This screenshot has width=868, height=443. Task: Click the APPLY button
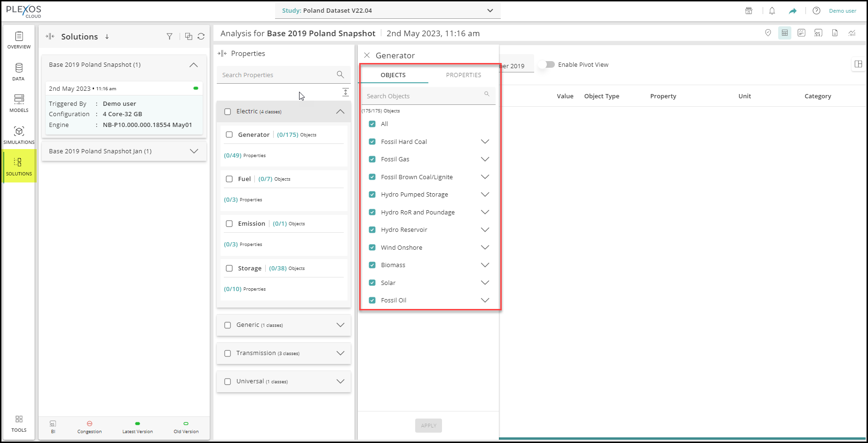428,426
